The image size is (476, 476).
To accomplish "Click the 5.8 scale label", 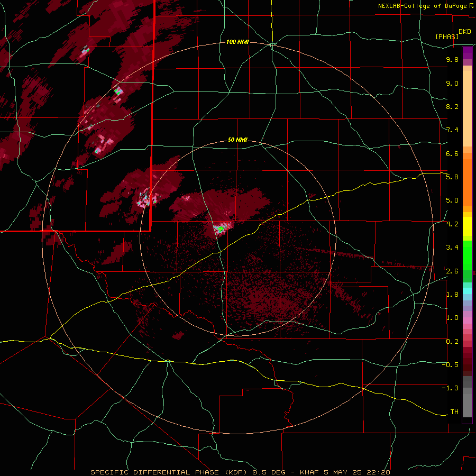I will (x=452, y=177).
